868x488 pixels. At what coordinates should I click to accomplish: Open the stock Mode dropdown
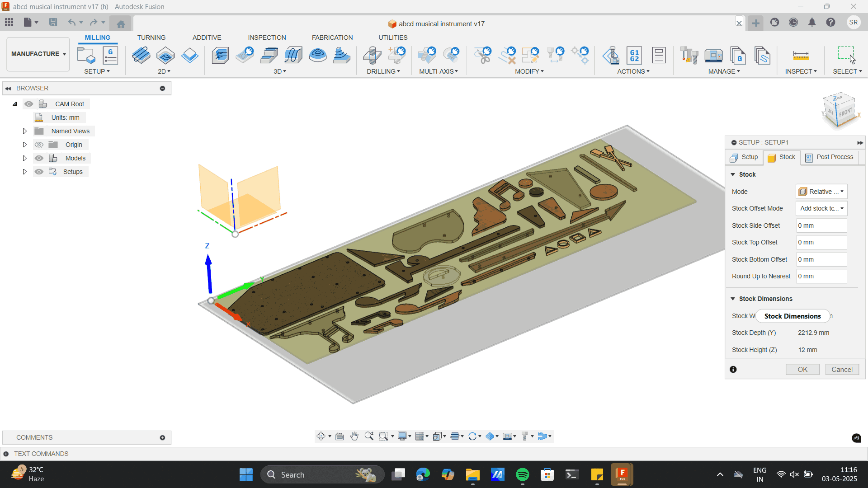(821, 192)
